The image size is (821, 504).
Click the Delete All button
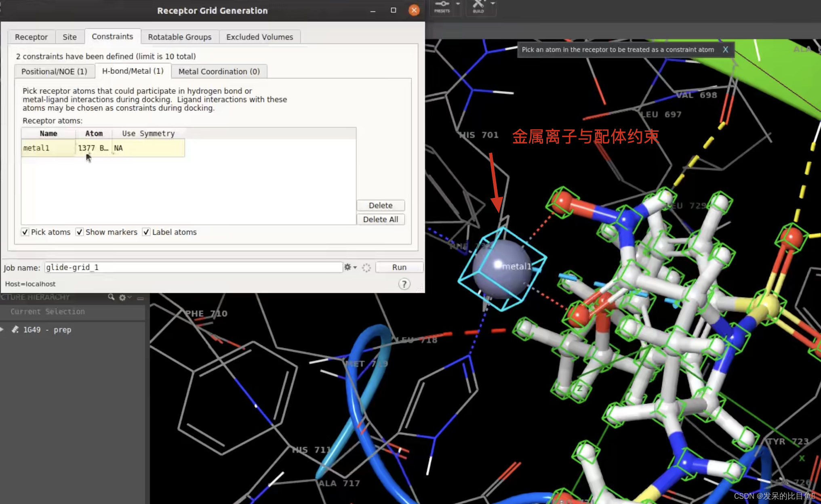click(380, 219)
